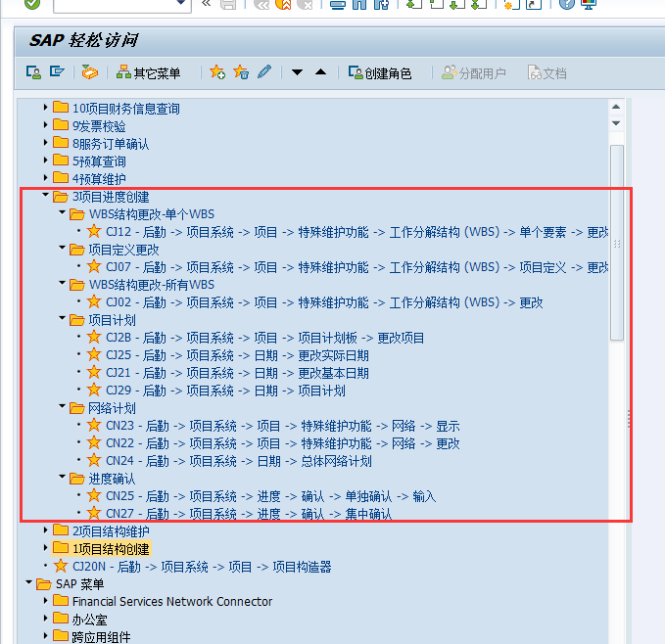Click the 创建角色 button
Viewport: 665px width, 644px height.
click(380, 72)
